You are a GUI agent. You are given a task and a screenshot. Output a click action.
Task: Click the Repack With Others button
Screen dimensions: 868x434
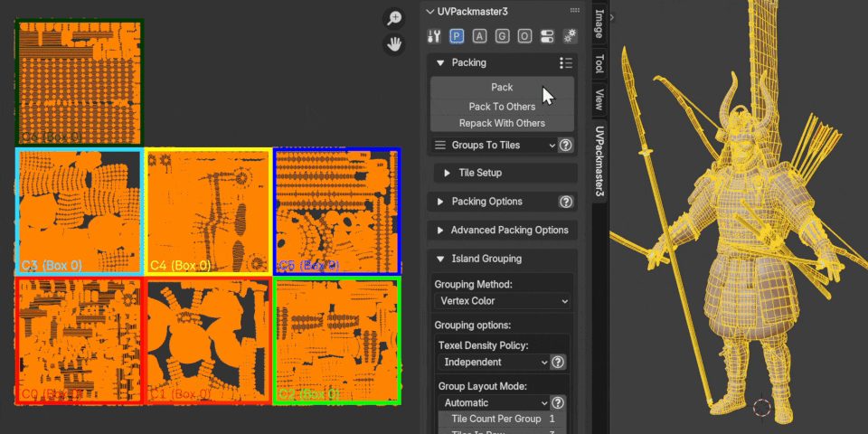click(x=502, y=123)
